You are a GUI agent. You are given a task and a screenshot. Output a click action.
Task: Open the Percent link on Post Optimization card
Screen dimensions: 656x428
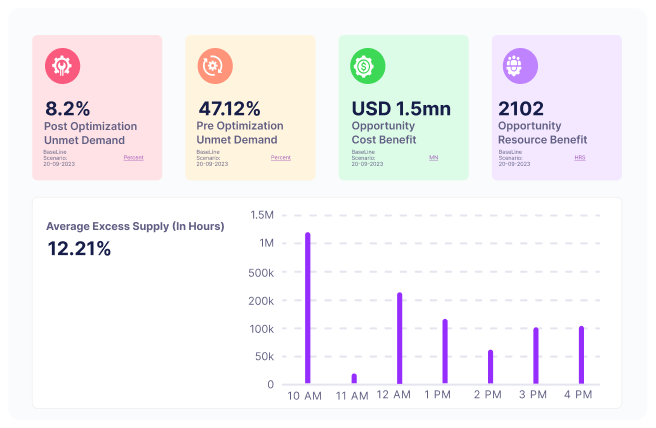(x=134, y=158)
